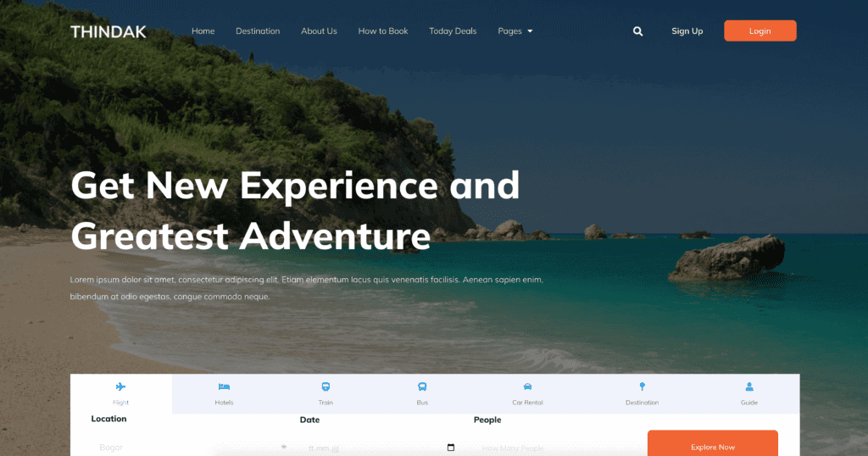Screen dimensions: 868x456
Task: Select the Flight airplane icon
Action: tap(120, 386)
